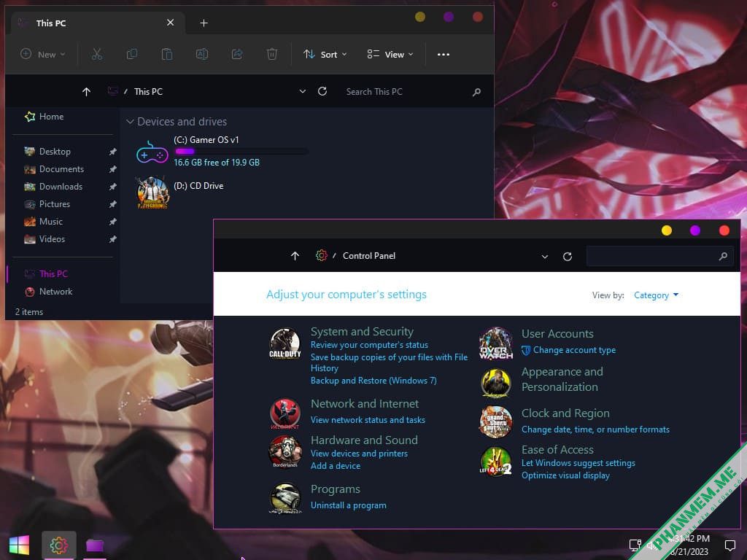This screenshot has width=747, height=560.
Task: Click the GTA Clock and Region icon
Action: tap(496, 422)
